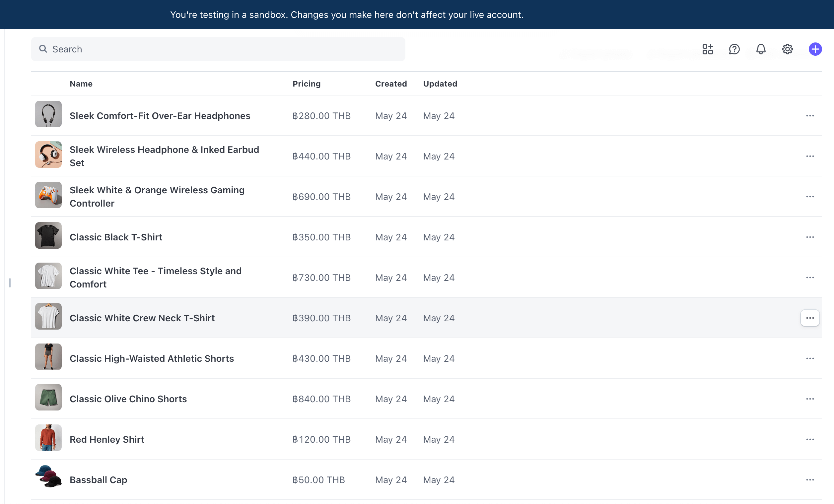Sort by the Pricing column header

coord(306,84)
